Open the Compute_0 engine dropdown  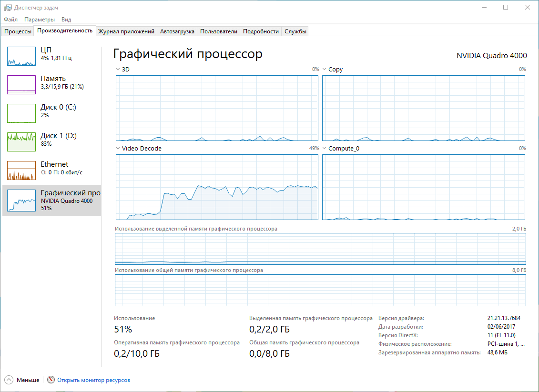coord(325,148)
